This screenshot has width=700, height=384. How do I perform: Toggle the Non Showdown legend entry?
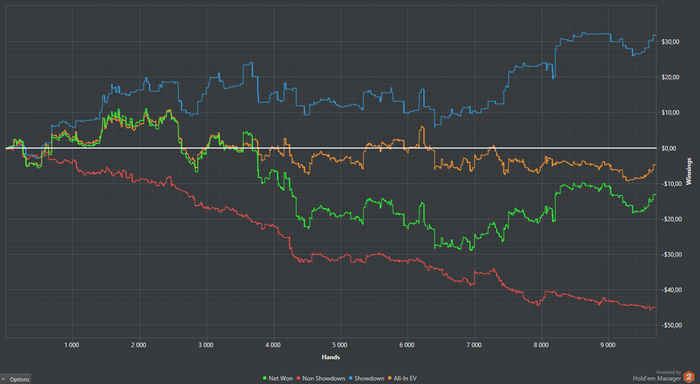(321, 378)
